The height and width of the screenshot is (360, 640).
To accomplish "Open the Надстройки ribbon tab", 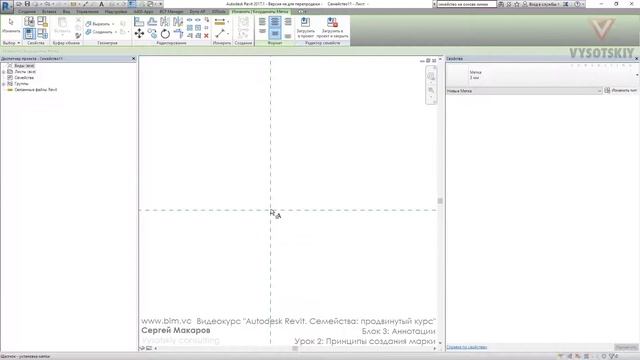I will click(116, 12).
